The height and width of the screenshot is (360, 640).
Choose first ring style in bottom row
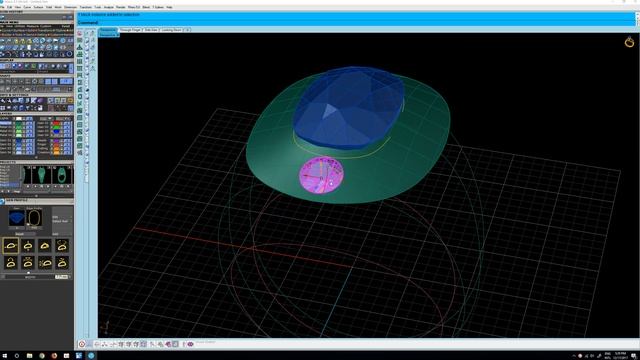click(11, 263)
